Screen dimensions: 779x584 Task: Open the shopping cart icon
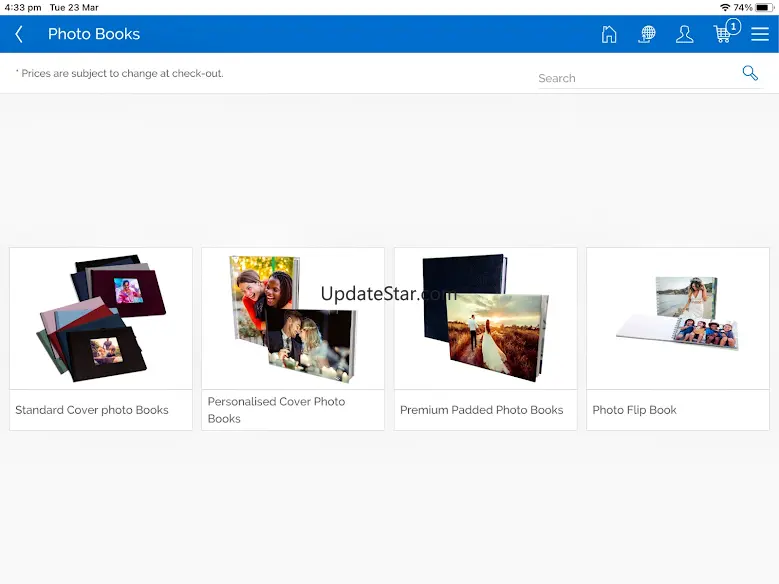722,35
